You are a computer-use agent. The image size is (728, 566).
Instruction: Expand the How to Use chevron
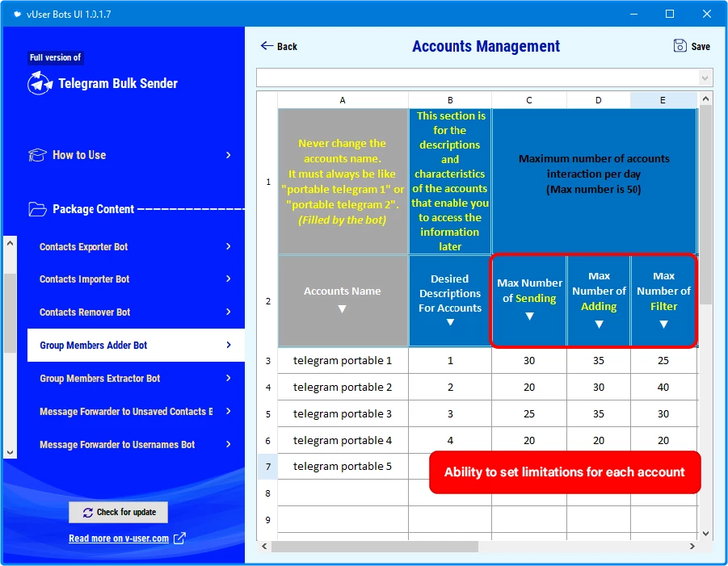point(229,155)
